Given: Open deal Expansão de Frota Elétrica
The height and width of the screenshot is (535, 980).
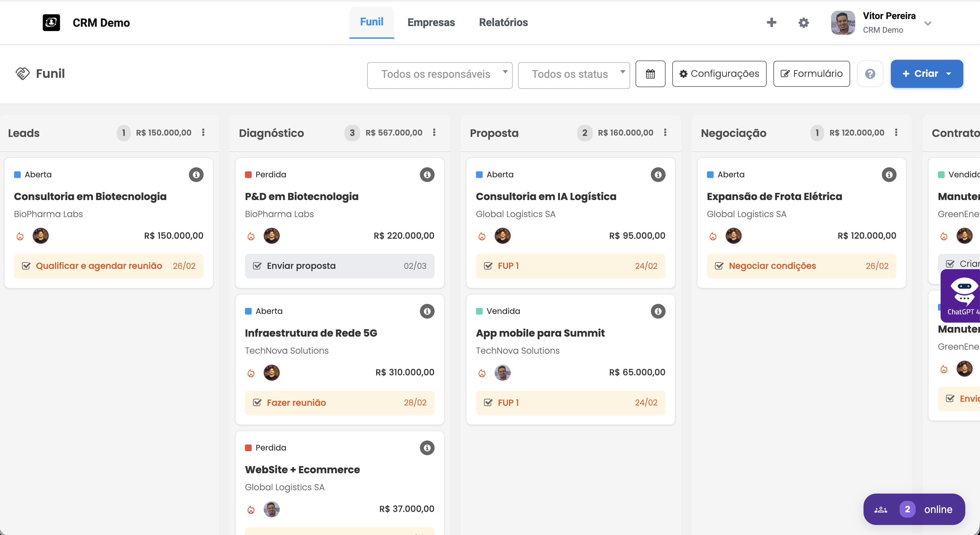Looking at the screenshot, I should pyautogui.click(x=774, y=196).
